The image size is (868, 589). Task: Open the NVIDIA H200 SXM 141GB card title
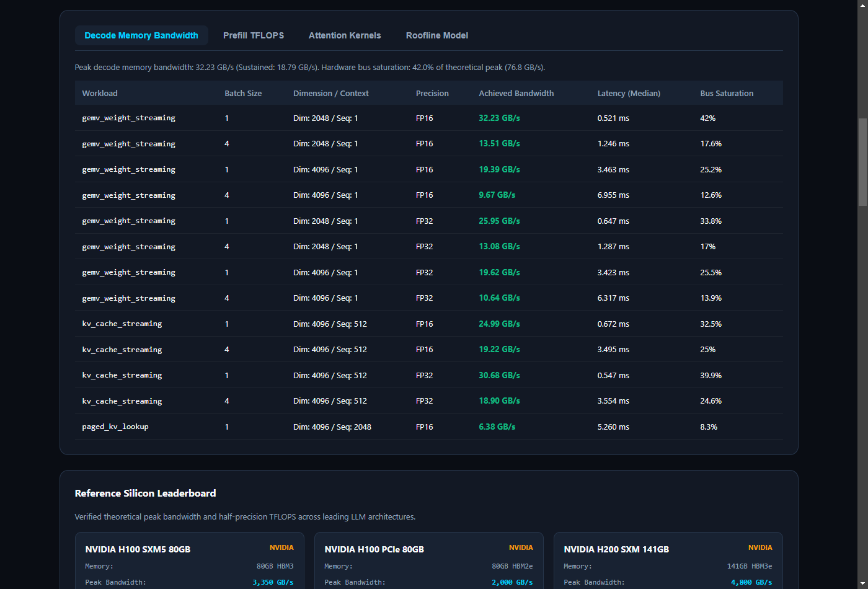tap(616, 549)
